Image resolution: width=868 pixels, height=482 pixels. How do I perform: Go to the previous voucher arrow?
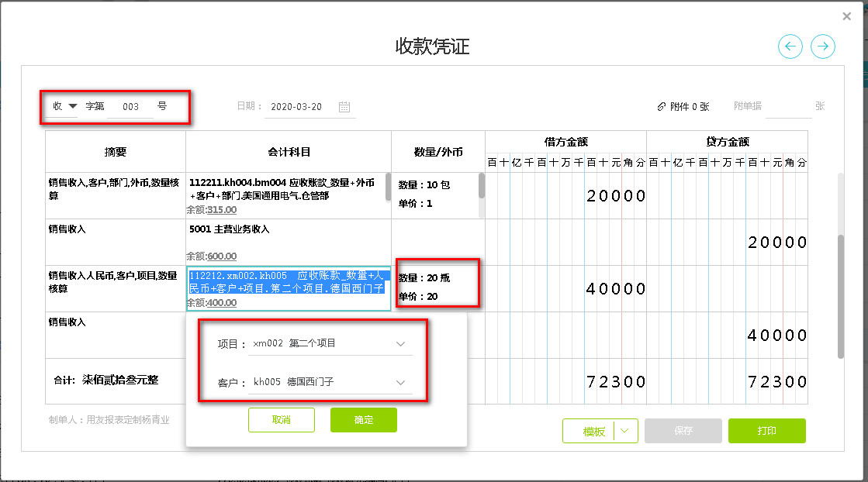(790, 46)
